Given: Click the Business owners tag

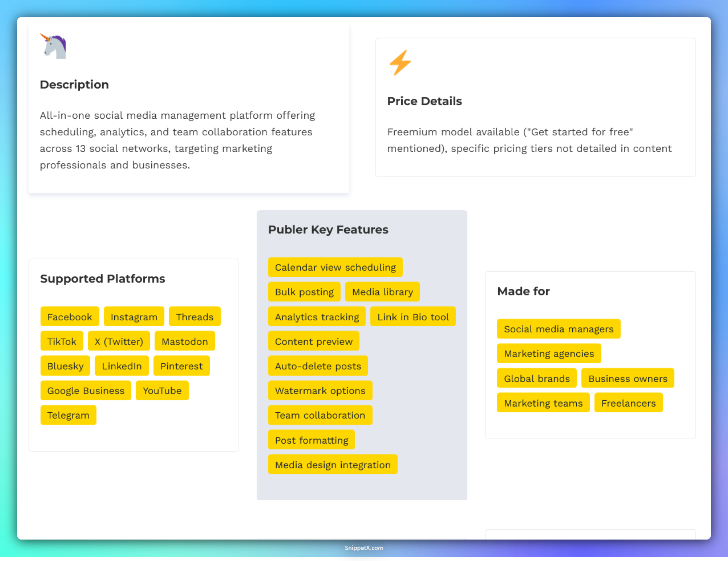Looking at the screenshot, I should pyautogui.click(x=628, y=378).
